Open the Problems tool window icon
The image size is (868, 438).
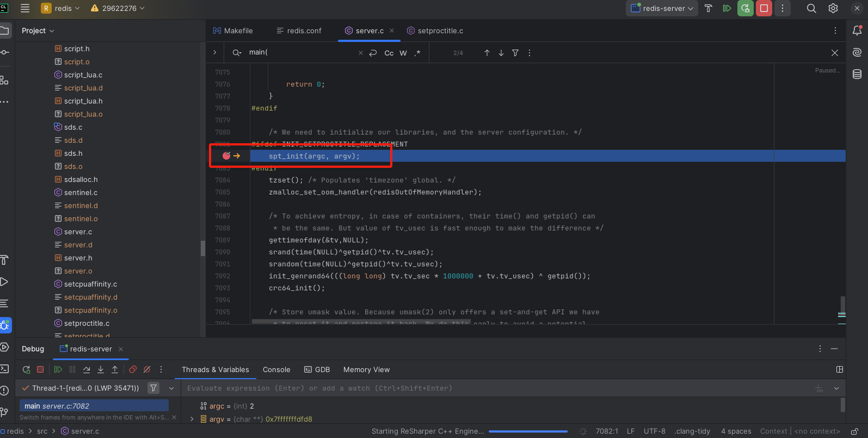coord(4,391)
